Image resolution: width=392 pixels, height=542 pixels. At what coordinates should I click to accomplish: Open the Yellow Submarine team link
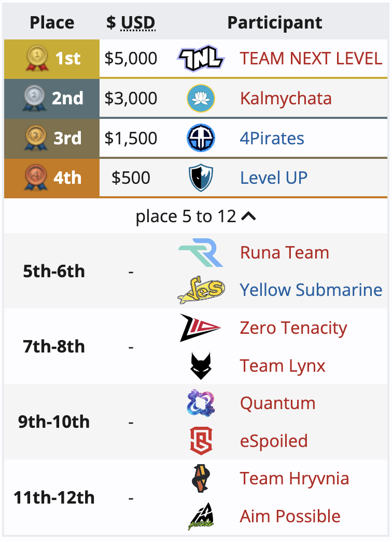tap(311, 290)
